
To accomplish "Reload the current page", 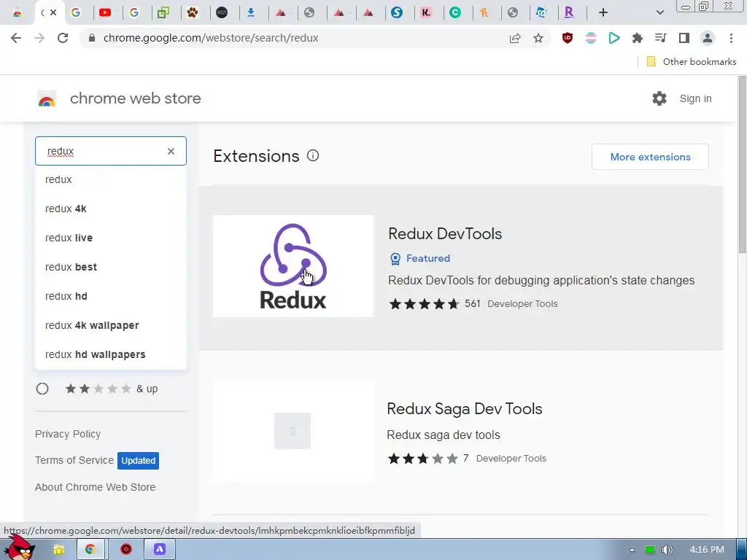I will (x=63, y=38).
